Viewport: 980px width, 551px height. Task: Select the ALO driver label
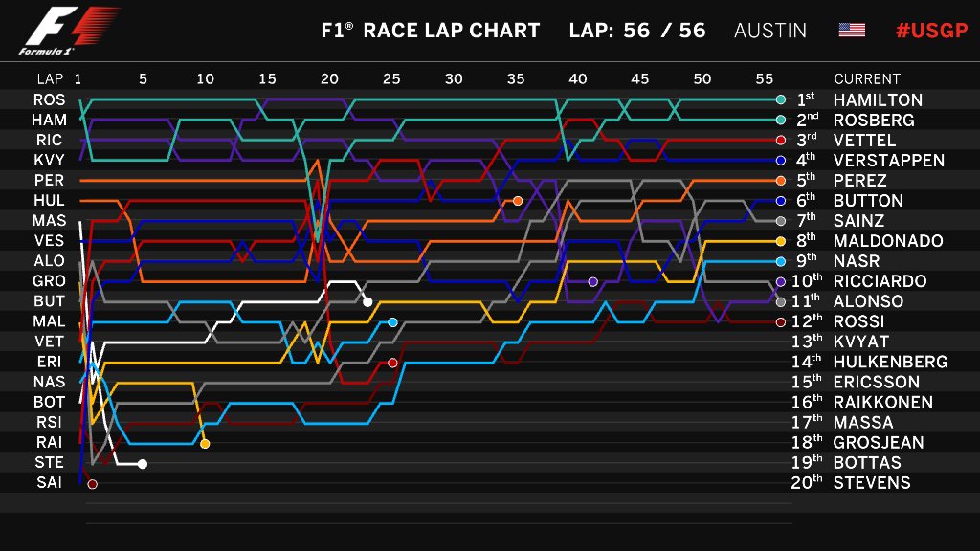(x=50, y=260)
